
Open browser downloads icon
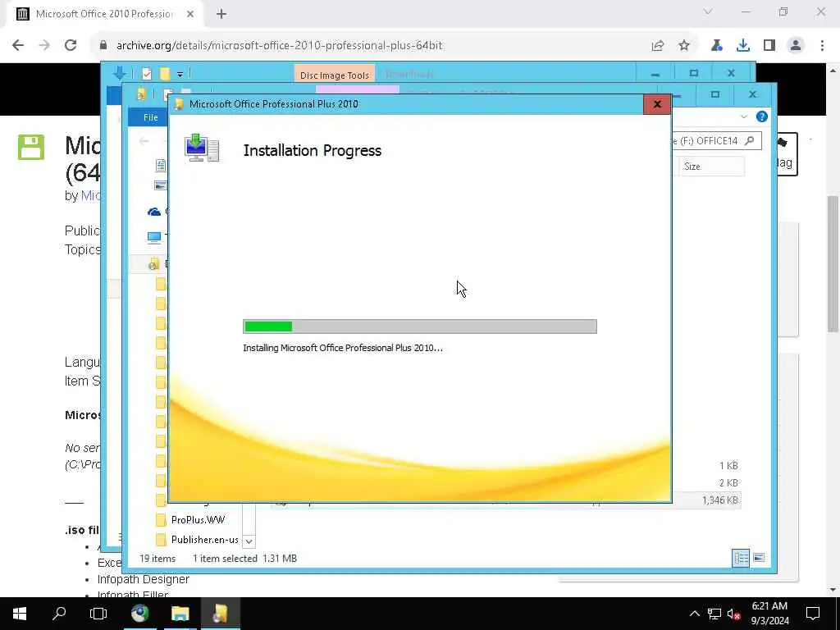pos(743,46)
